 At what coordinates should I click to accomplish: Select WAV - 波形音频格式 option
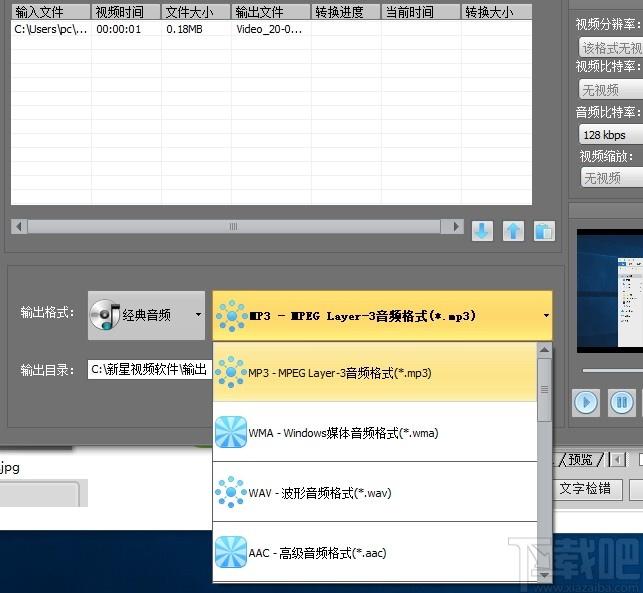pyautogui.click(x=375, y=492)
